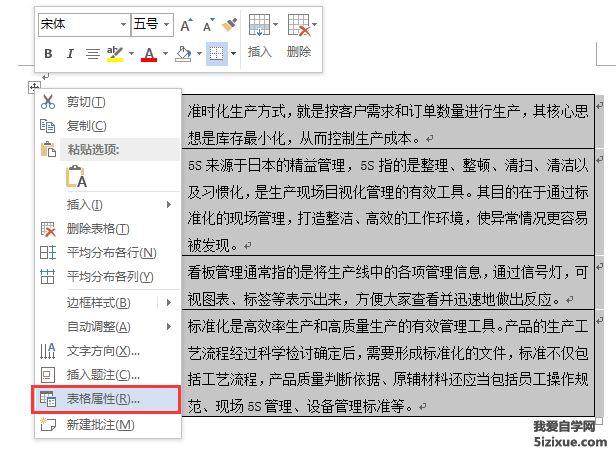
Task: Click the scissors Cut icon
Action: [48, 102]
